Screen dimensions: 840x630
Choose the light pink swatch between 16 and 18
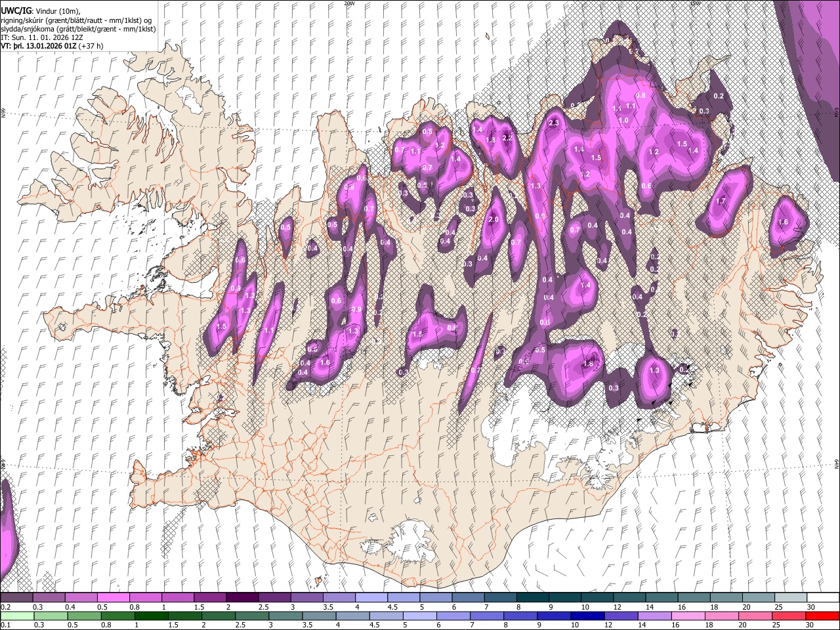(x=688, y=616)
